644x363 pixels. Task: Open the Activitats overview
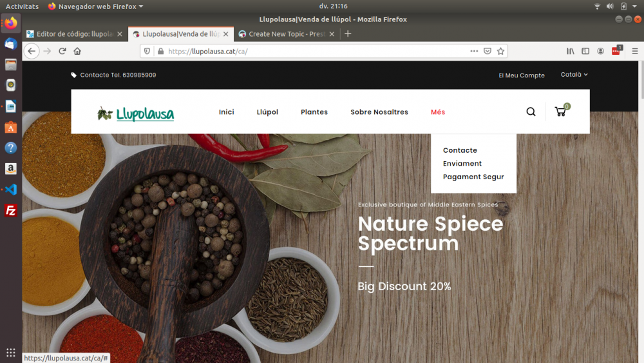pyautogui.click(x=22, y=6)
